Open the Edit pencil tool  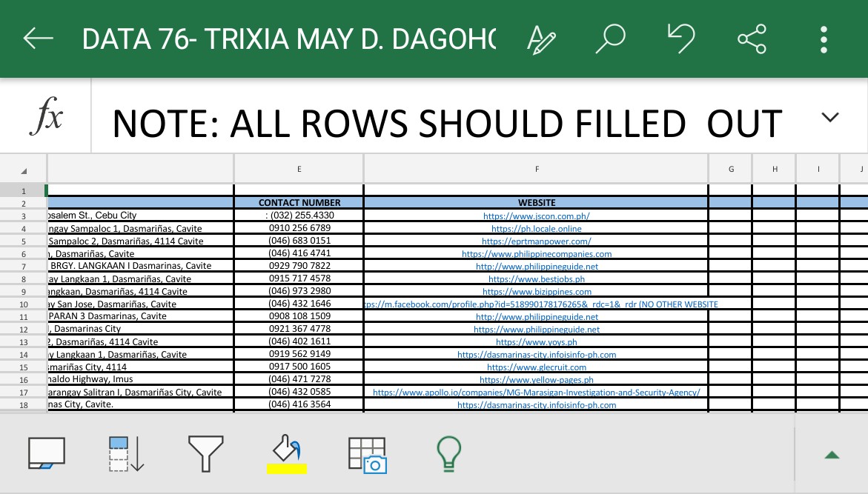[x=542, y=39]
